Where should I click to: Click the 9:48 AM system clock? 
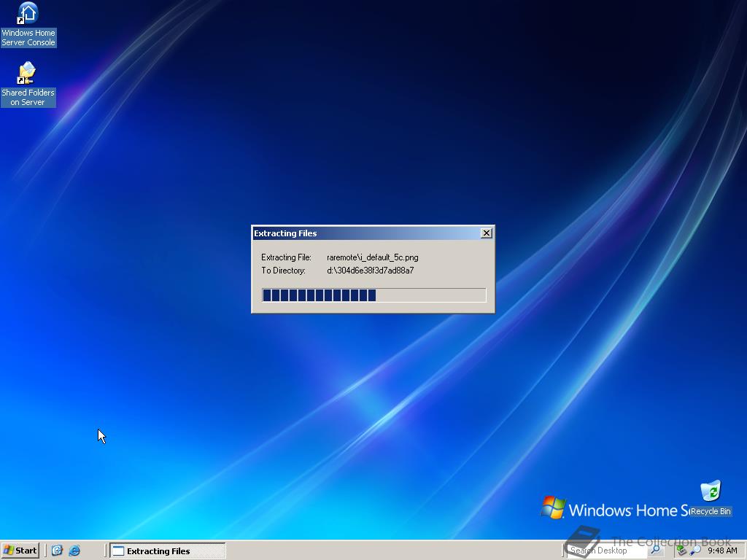pos(722,551)
